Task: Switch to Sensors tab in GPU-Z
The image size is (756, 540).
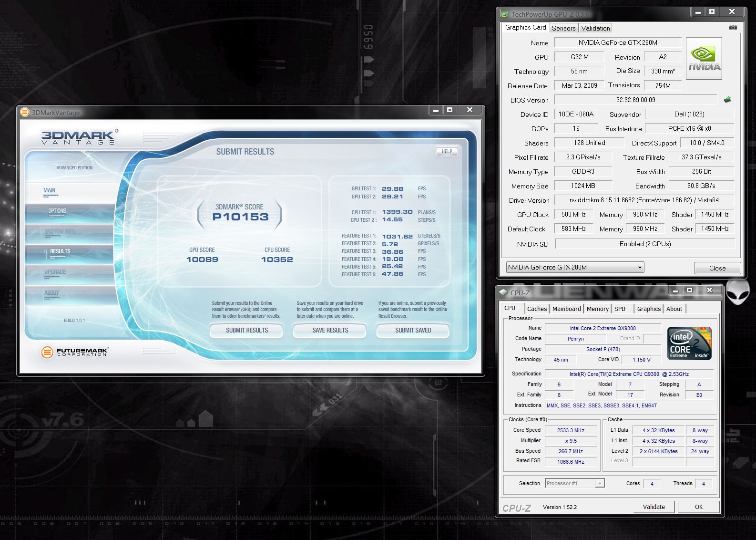Action: [x=563, y=28]
